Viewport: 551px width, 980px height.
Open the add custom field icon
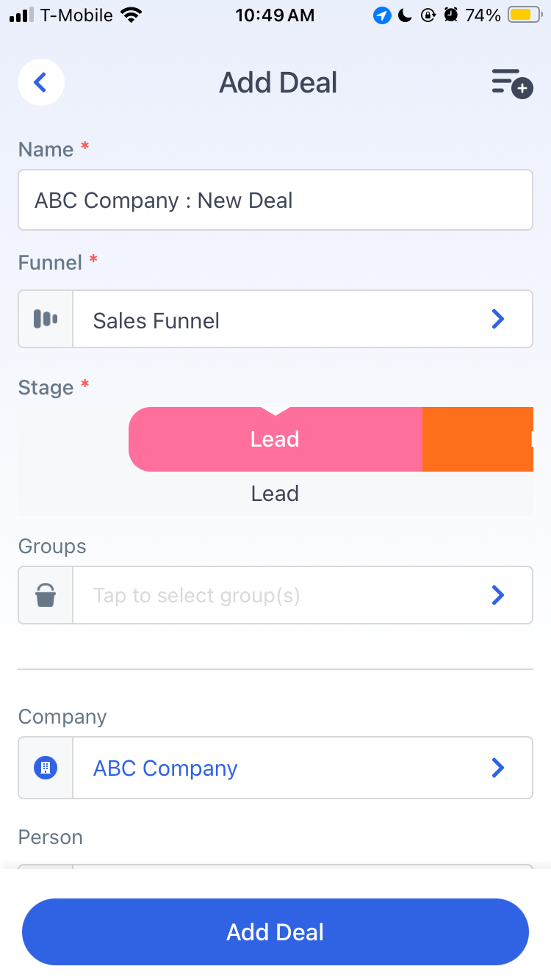click(512, 82)
